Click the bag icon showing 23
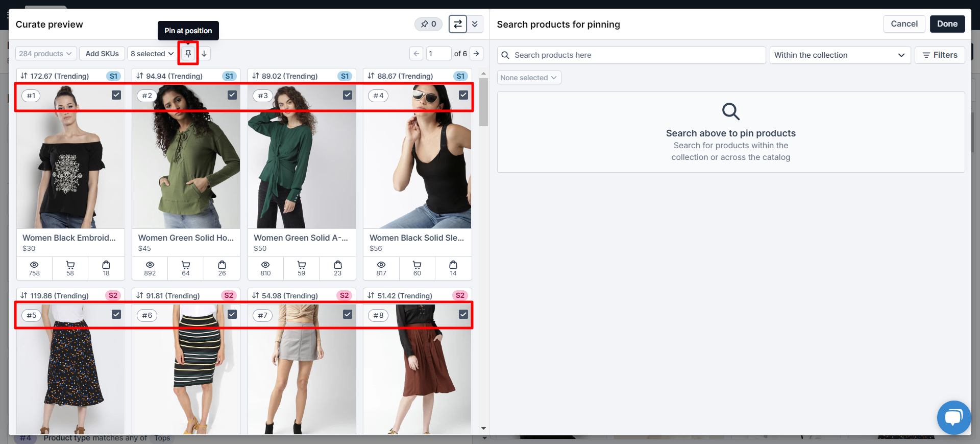Screen dimensions: 980x444 [x=338, y=265]
